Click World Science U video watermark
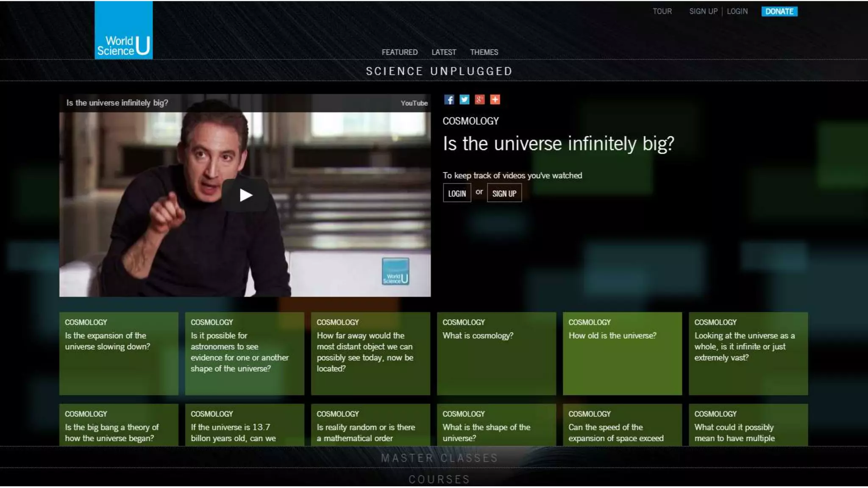 click(x=395, y=272)
